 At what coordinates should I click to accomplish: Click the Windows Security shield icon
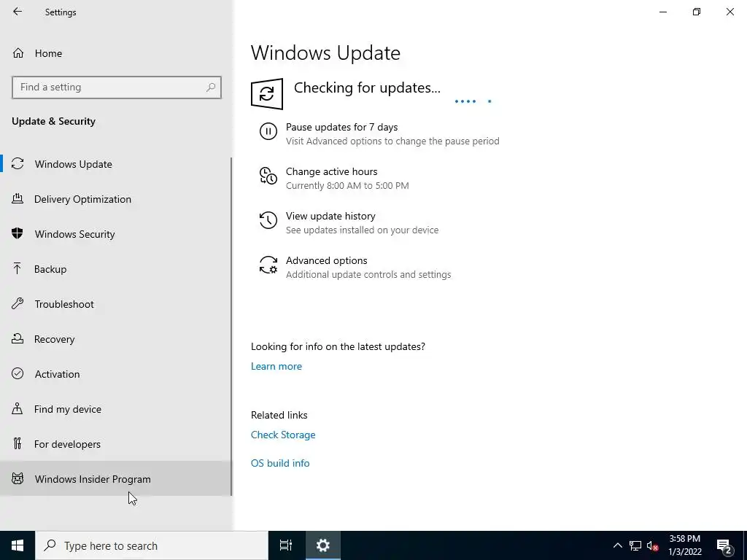point(18,233)
